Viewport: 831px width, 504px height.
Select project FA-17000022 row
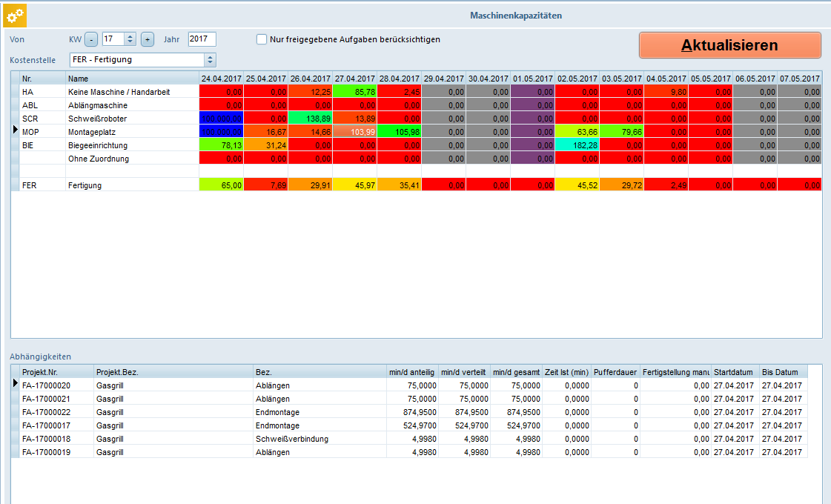[x=46, y=412]
